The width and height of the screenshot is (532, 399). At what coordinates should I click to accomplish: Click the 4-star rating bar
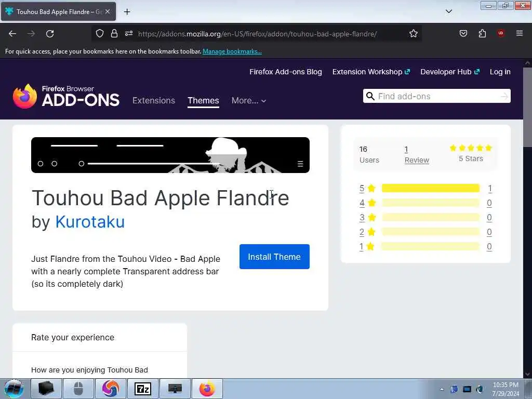[x=431, y=203]
